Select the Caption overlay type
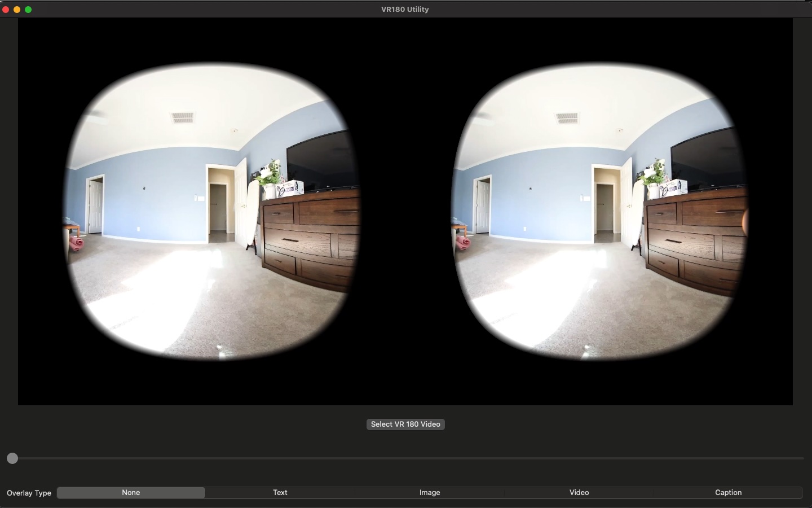This screenshot has height=508, width=812. (727, 493)
